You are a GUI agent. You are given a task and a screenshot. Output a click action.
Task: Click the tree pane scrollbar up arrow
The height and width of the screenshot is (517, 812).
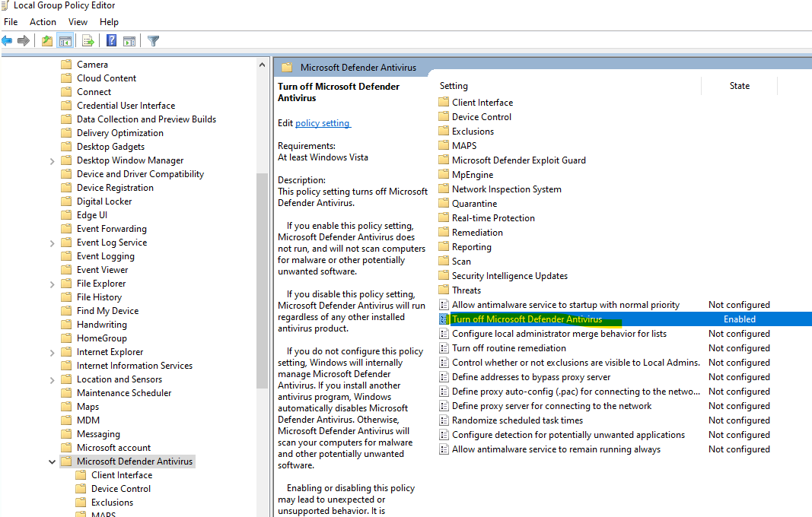coord(262,65)
